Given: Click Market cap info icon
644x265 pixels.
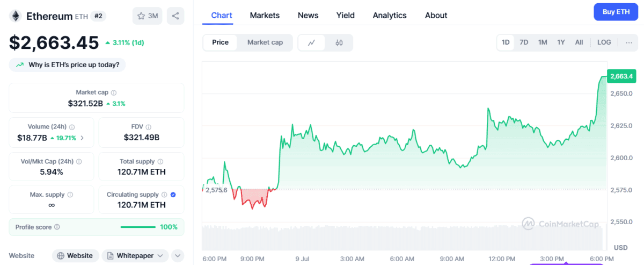Looking at the screenshot, I should [x=114, y=92].
